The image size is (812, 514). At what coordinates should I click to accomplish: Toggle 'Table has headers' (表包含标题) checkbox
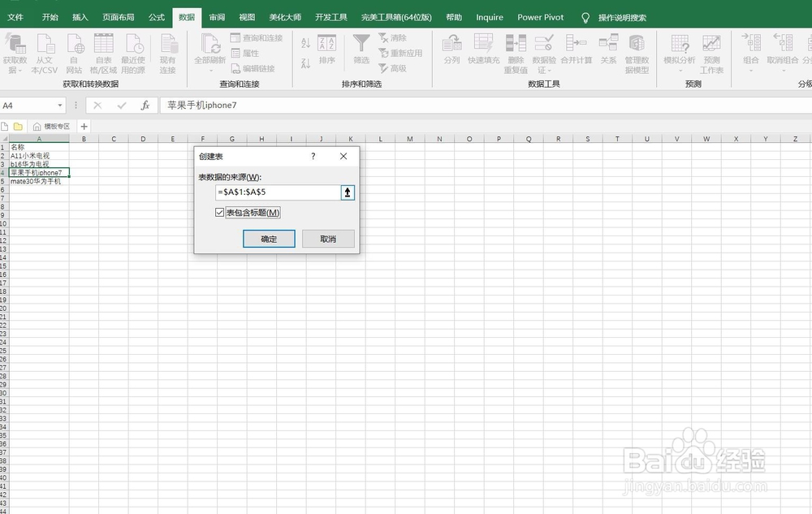pyautogui.click(x=219, y=212)
